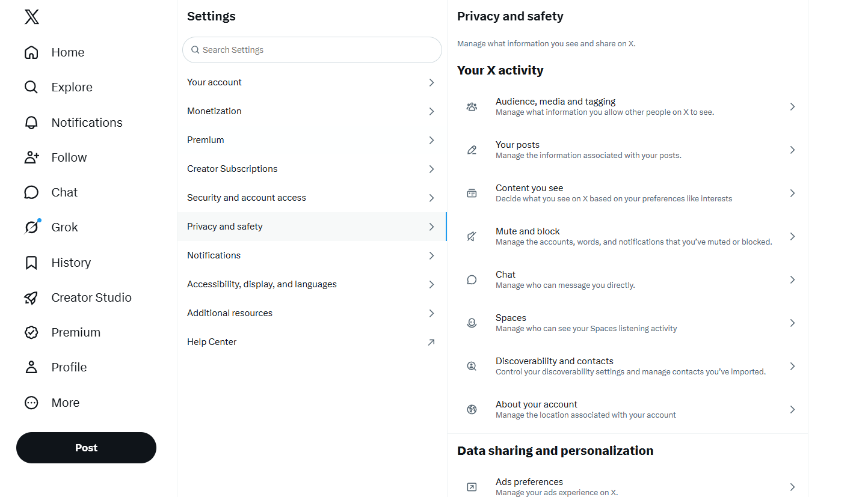Expand Audience, media and tagging chevron
The width and height of the screenshot is (868, 497).
792,106
